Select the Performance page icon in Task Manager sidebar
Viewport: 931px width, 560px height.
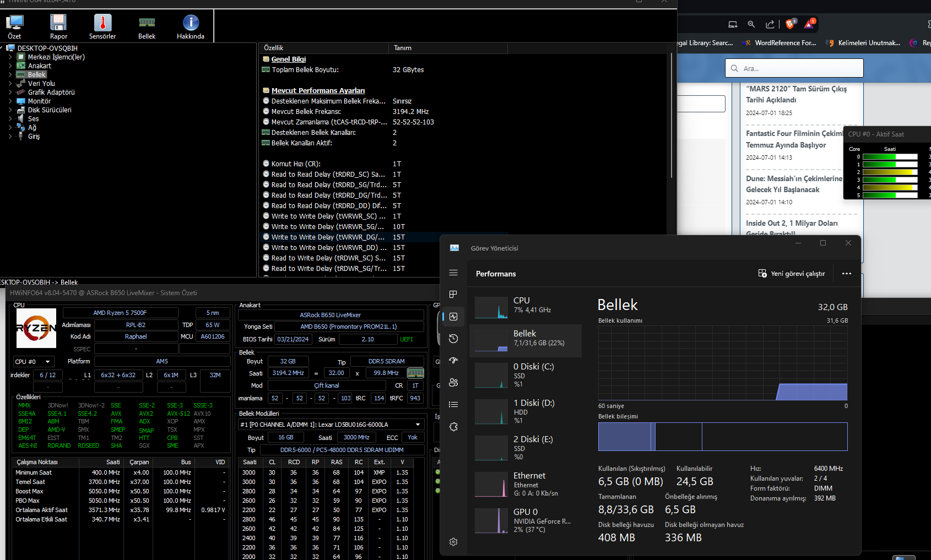pyautogui.click(x=453, y=317)
